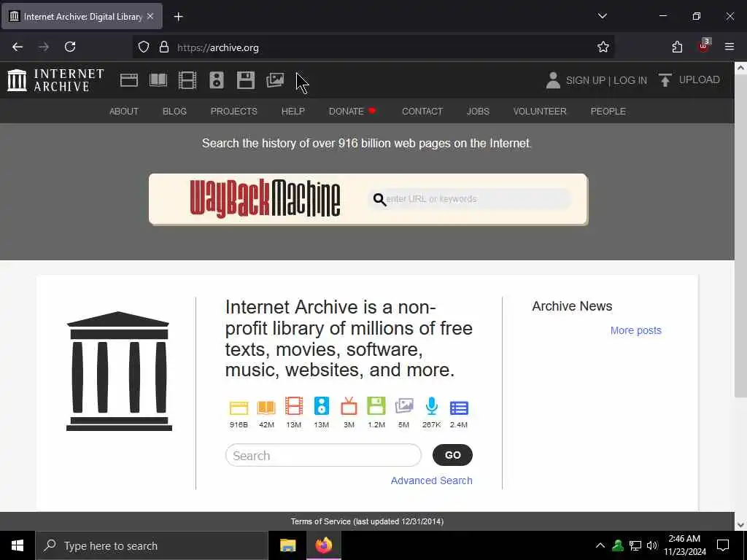Open the notification center icon
This screenshot has width=747, height=560.
723,545
